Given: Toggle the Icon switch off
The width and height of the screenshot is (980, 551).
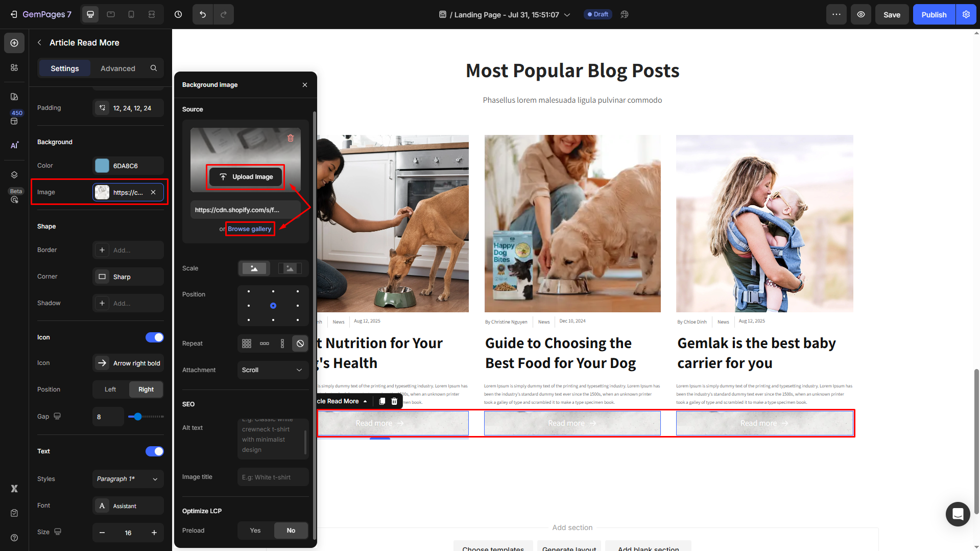Looking at the screenshot, I should click(154, 337).
